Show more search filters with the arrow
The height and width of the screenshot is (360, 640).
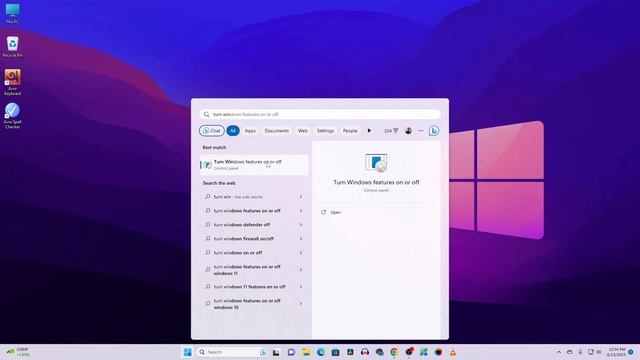[369, 131]
